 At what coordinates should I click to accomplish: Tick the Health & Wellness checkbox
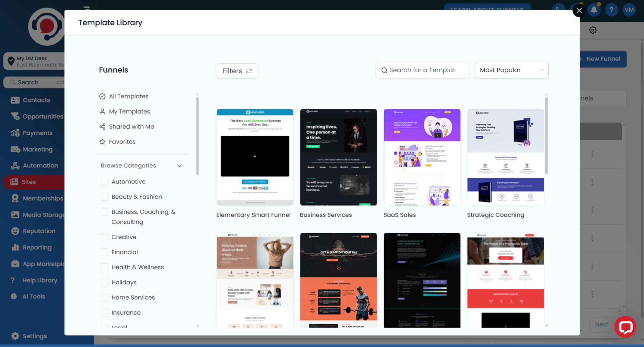(x=104, y=267)
